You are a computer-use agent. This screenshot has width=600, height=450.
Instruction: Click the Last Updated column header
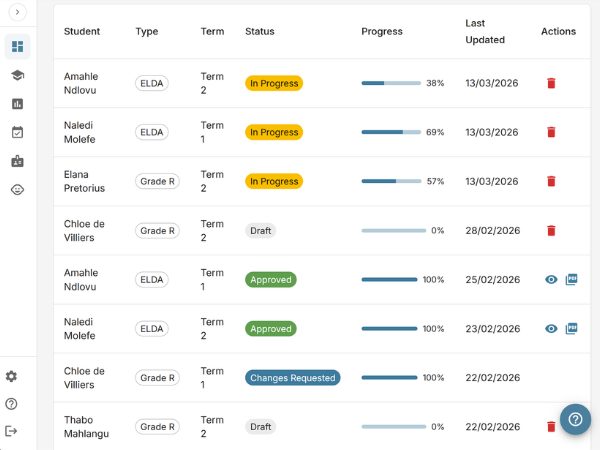485,31
